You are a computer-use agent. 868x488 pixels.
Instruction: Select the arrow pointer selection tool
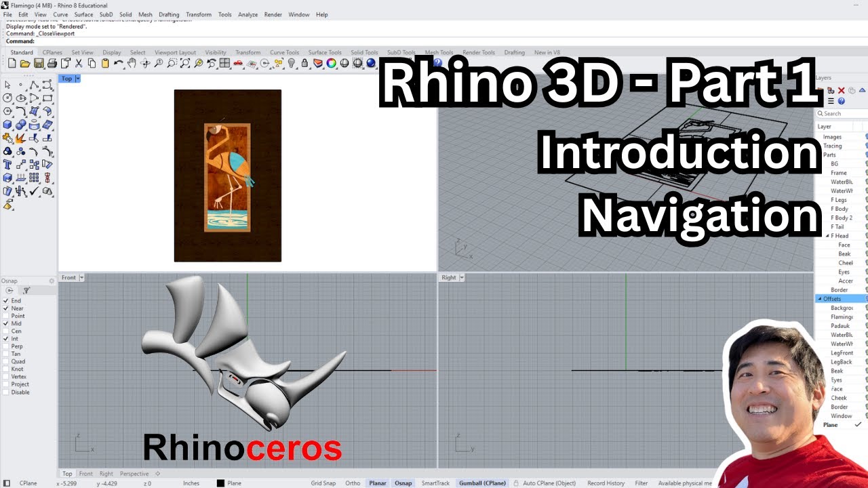coord(7,85)
